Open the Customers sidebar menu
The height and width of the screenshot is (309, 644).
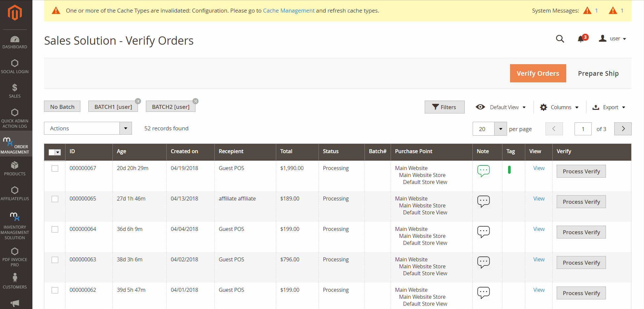tap(15, 281)
